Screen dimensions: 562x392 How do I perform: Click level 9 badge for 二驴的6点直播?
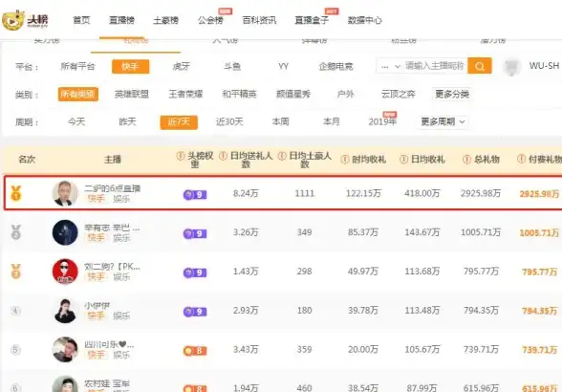(x=195, y=195)
